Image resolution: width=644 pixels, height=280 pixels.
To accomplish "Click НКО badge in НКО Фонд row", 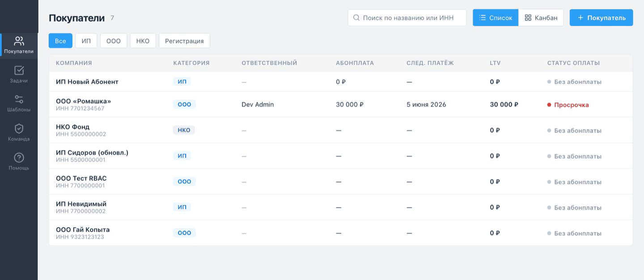I will [184, 130].
